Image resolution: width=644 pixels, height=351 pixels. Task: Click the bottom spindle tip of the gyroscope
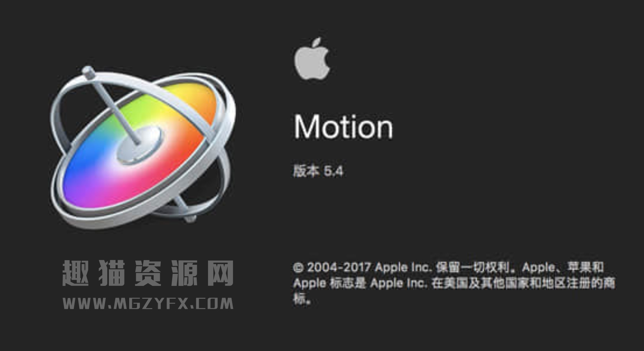click(x=190, y=218)
